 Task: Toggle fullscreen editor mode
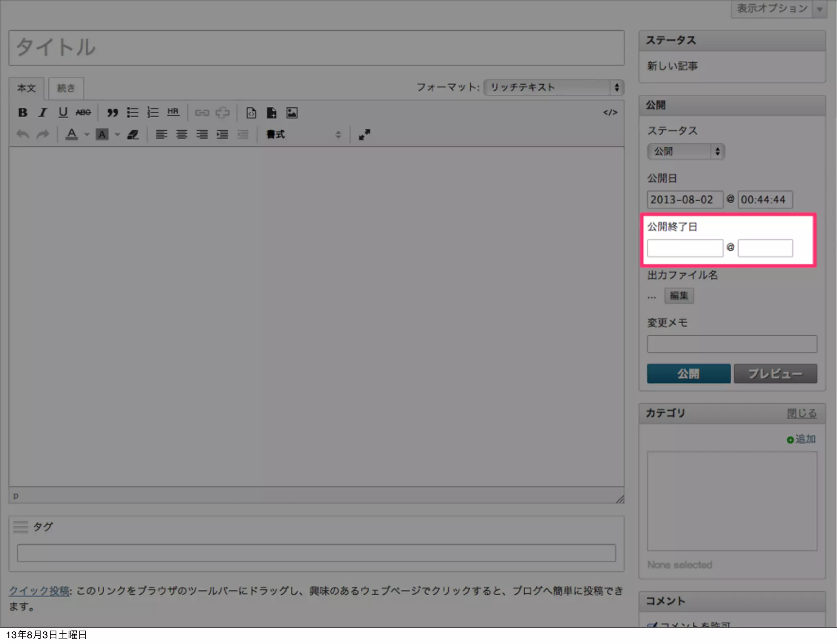click(364, 134)
